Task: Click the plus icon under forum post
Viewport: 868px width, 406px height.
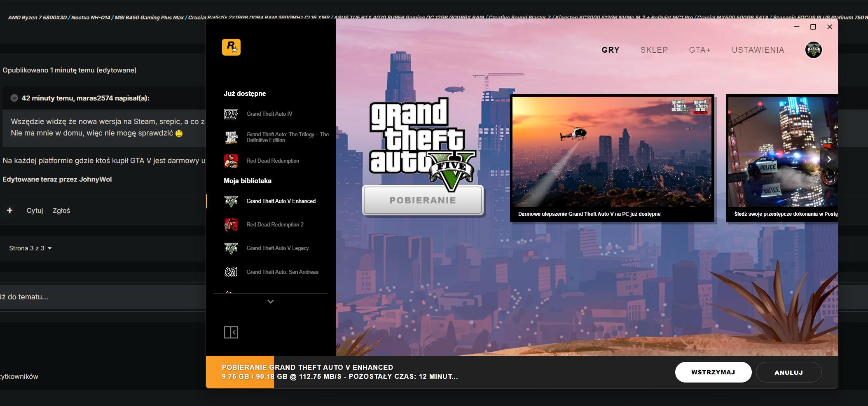Action: point(10,210)
